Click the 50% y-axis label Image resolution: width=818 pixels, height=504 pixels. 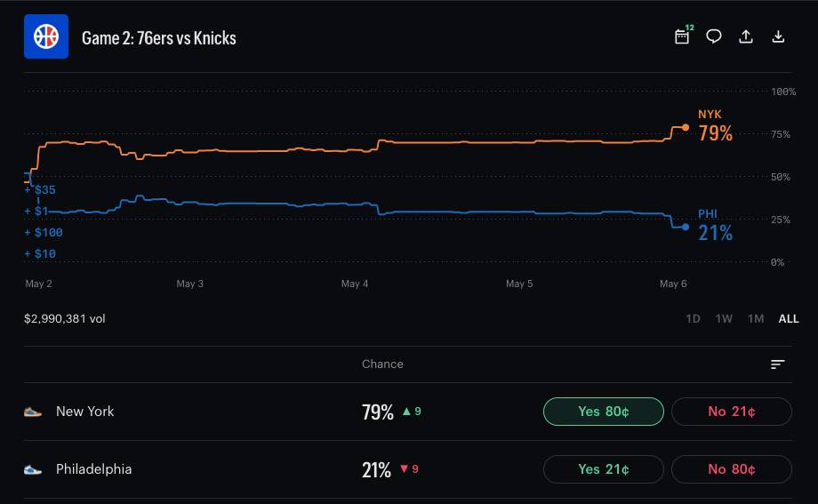click(x=781, y=178)
